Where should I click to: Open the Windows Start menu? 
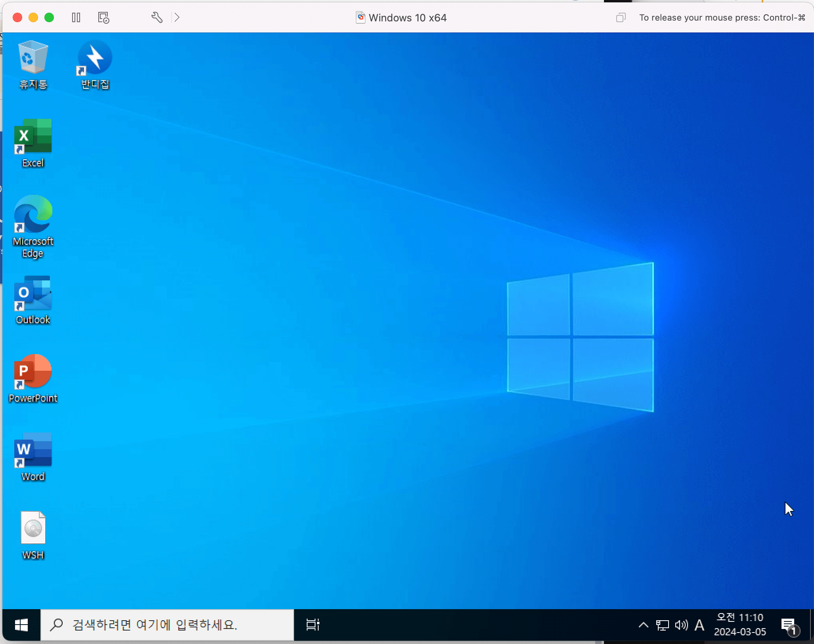(21, 625)
